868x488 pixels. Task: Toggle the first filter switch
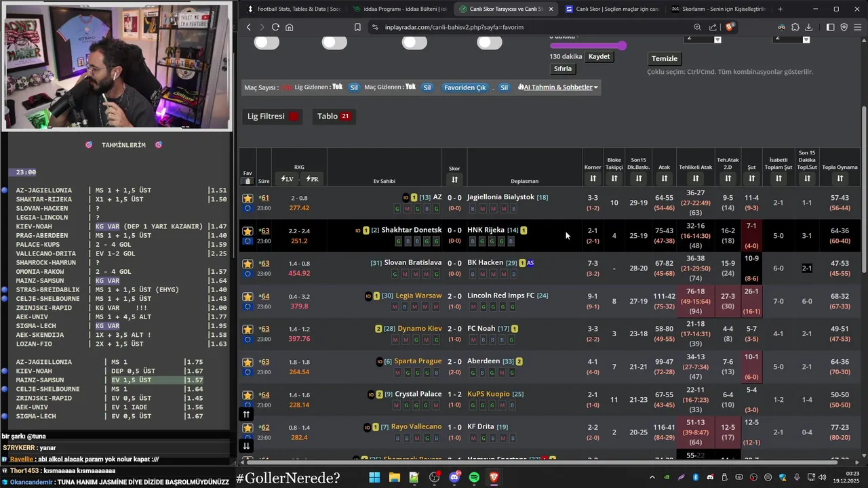point(267,43)
